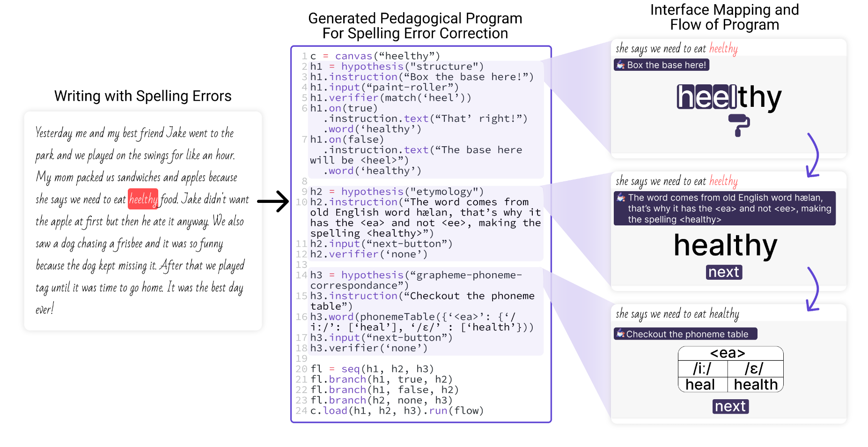The height and width of the screenshot is (447, 868).
Task: Click the wizard icon in the etymology instruction
Action: (621, 198)
